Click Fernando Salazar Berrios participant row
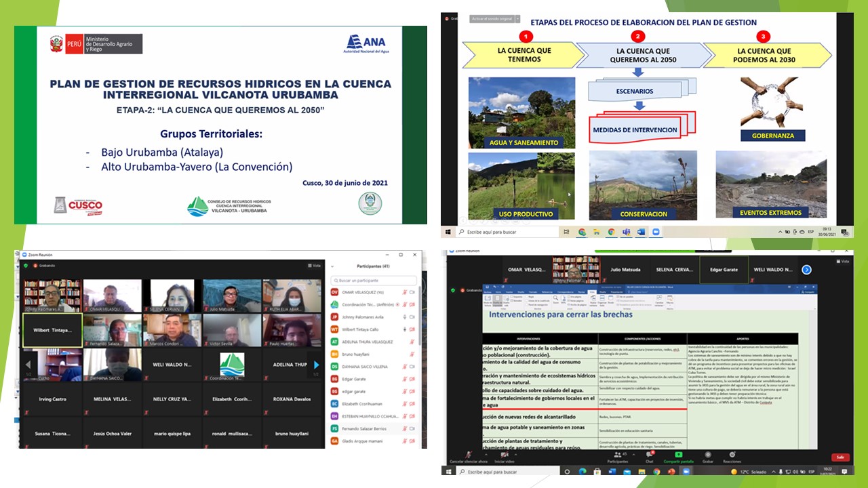The image size is (868, 488). pos(374,428)
